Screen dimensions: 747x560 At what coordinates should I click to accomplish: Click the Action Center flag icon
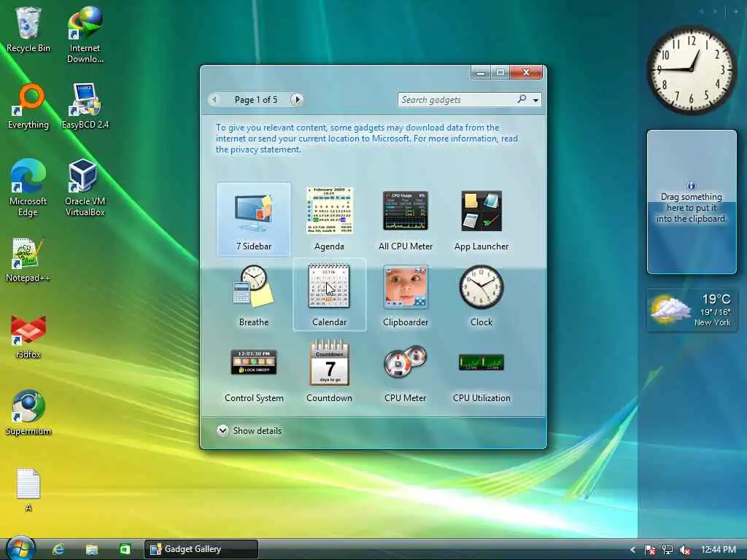(650, 550)
